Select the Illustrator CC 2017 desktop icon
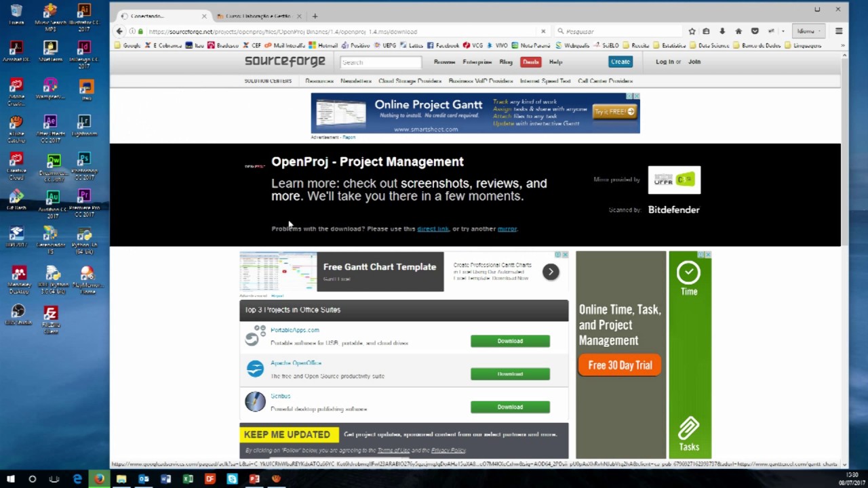The image size is (868, 488). pyautogui.click(x=84, y=18)
